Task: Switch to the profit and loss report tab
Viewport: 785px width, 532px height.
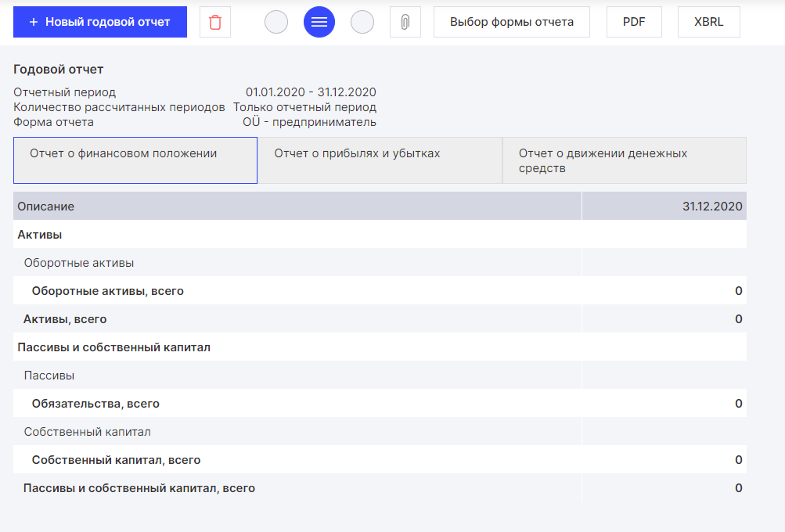Action: pos(380,160)
